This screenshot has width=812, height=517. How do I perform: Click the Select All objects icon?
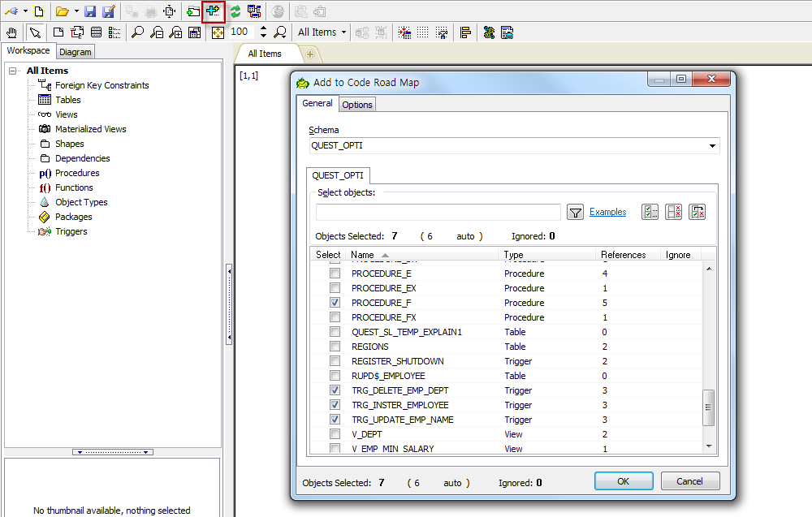(650, 212)
